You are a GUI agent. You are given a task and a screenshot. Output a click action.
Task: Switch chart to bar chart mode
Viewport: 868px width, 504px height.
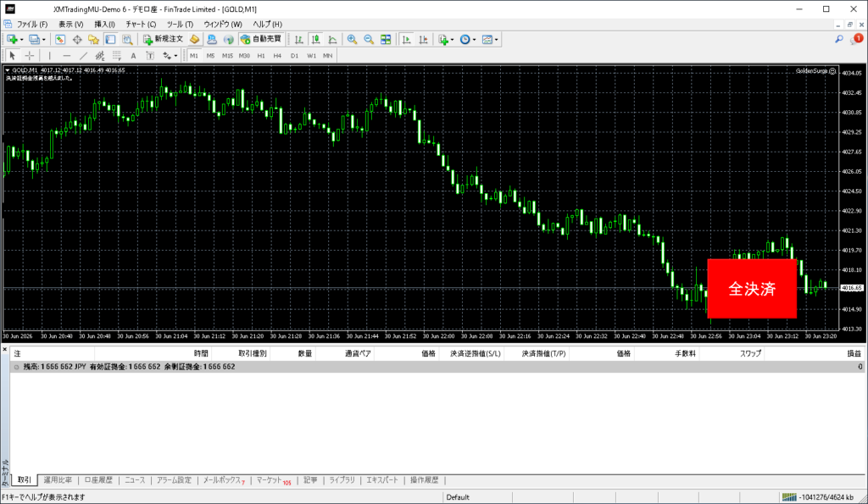[x=299, y=39]
